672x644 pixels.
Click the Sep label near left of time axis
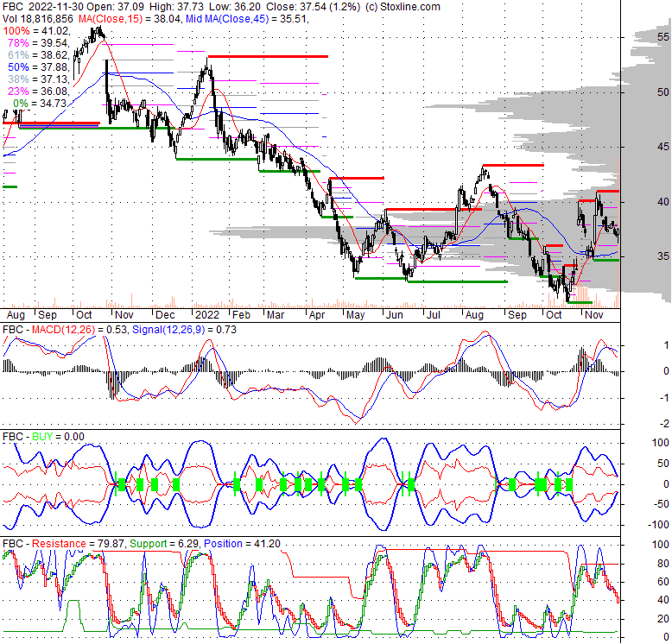pos(48,315)
